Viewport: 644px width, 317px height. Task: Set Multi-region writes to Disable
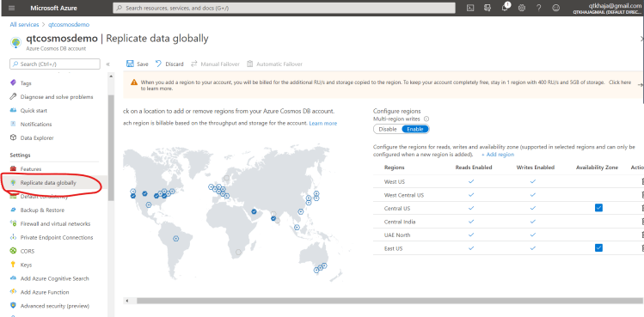click(387, 129)
